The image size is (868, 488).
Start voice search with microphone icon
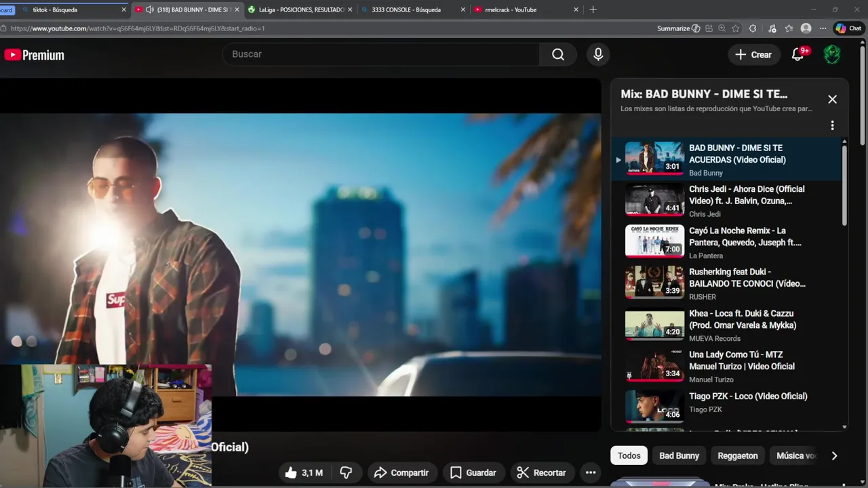tap(598, 54)
